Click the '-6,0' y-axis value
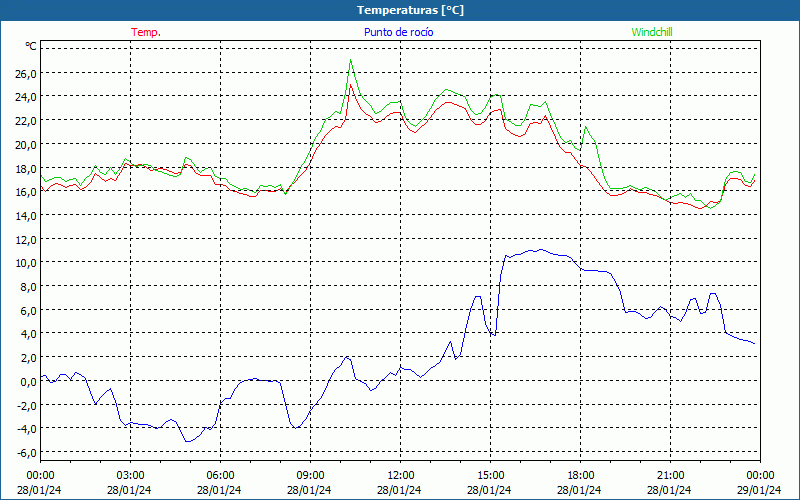This screenshot has height=500, width=800. 27,453
